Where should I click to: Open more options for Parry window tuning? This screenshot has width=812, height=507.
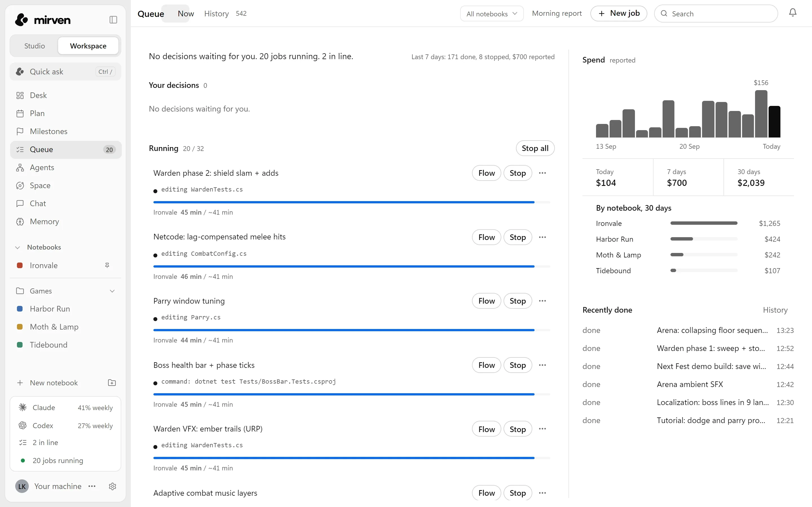pos(542,301)
